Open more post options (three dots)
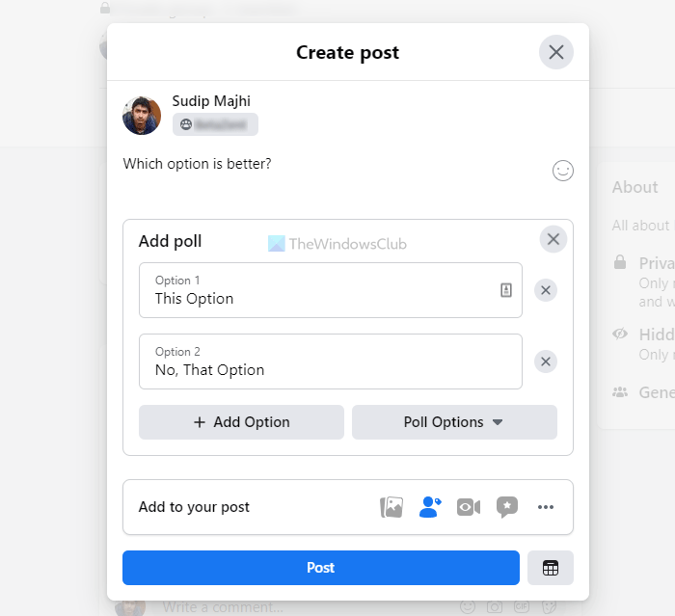 tap(546, 507)
